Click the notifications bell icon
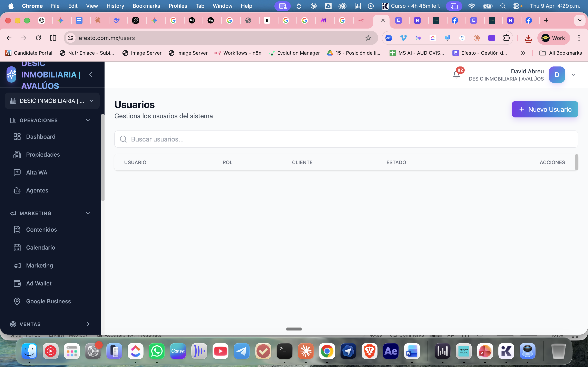Viewport: 588px width, 367px height. 456,74
